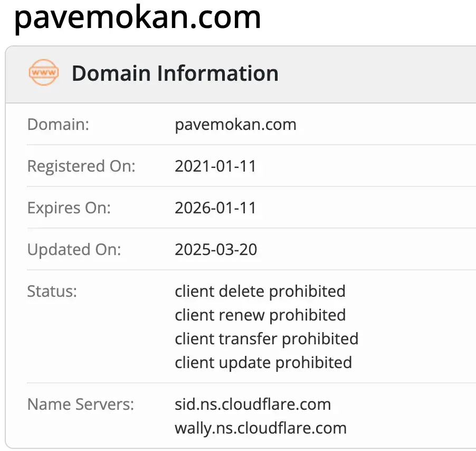Click the client update prohibited status

click(263, 362)
